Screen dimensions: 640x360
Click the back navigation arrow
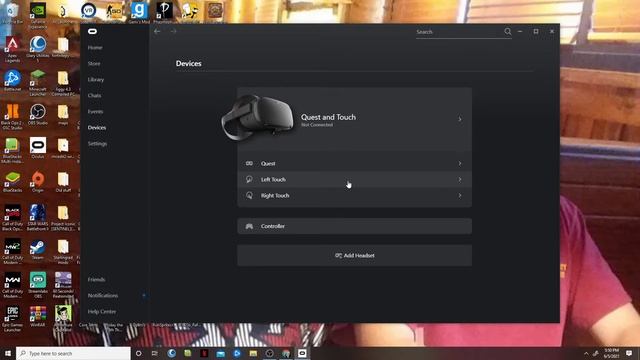(157, 31)
